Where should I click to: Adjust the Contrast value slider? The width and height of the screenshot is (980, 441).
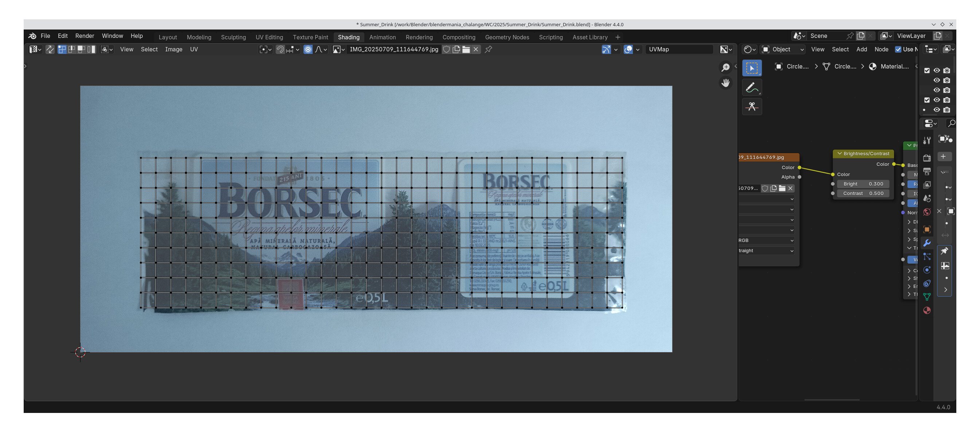click(863, 193)
